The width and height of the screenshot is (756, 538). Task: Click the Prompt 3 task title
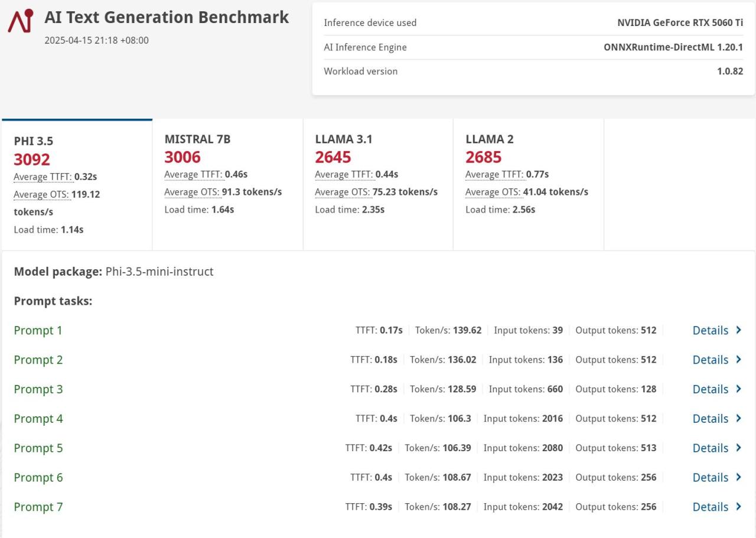tap(38, 389)
